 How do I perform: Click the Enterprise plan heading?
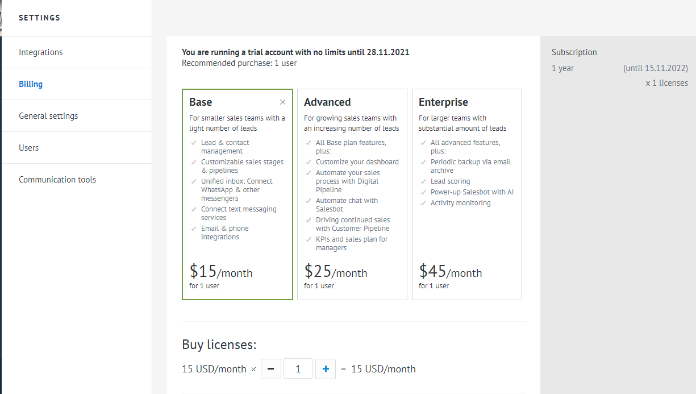[x=443, y=102]
